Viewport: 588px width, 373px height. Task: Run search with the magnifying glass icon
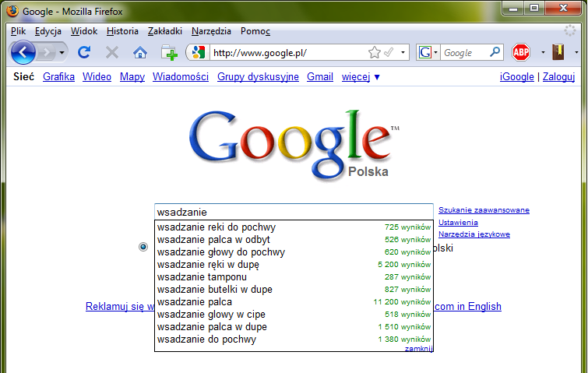(x=495, y=52)
